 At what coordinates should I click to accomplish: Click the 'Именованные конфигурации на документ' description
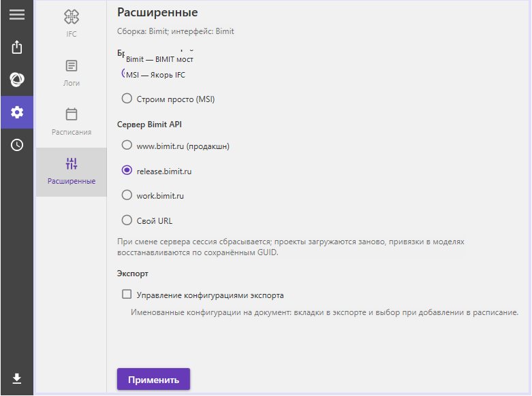(324, 312)
